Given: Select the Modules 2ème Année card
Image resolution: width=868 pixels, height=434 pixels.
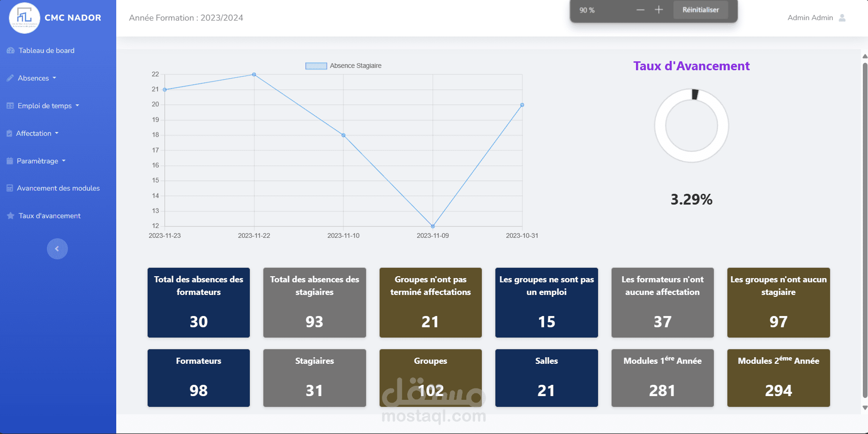Looking at the screenshot, I should [778, 378].
